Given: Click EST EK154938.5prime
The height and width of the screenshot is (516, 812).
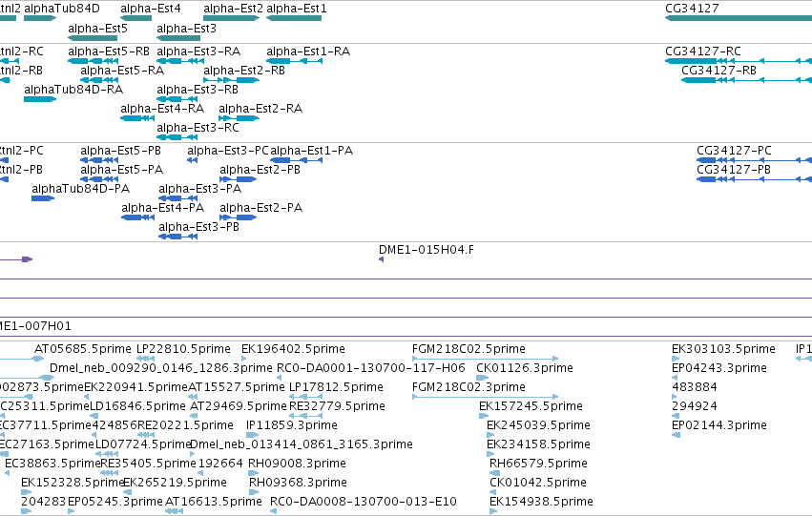Looking at the screenshot, I should [x=493, y=511].
